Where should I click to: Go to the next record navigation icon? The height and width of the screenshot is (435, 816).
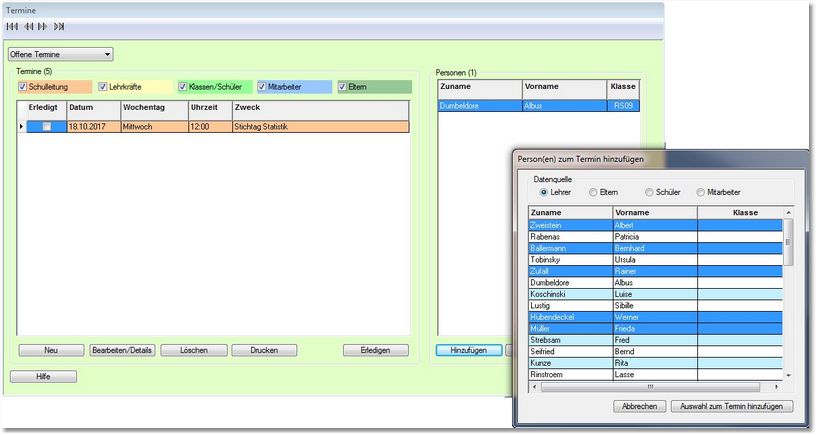click(x=42, y=26)
